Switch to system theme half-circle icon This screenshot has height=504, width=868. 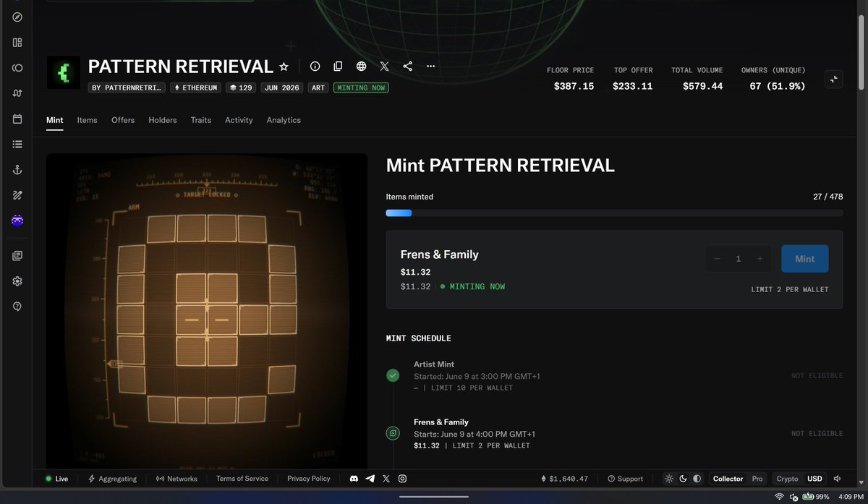tap(697, 479)
